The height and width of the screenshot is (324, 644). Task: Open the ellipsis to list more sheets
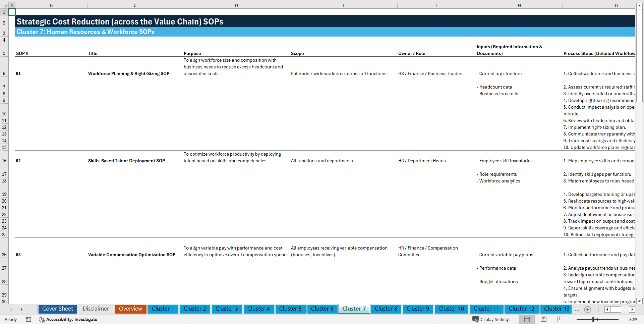(x=577, y=310)
